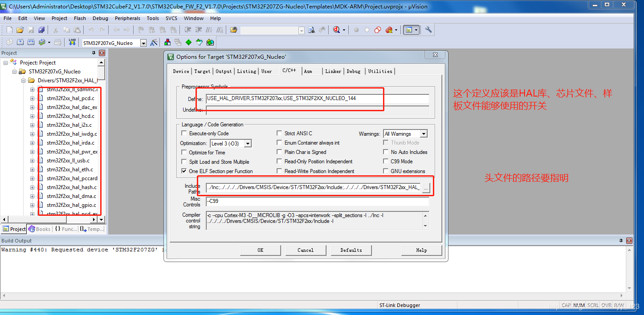Click the Batch build toolbar icon

[42, 42]
